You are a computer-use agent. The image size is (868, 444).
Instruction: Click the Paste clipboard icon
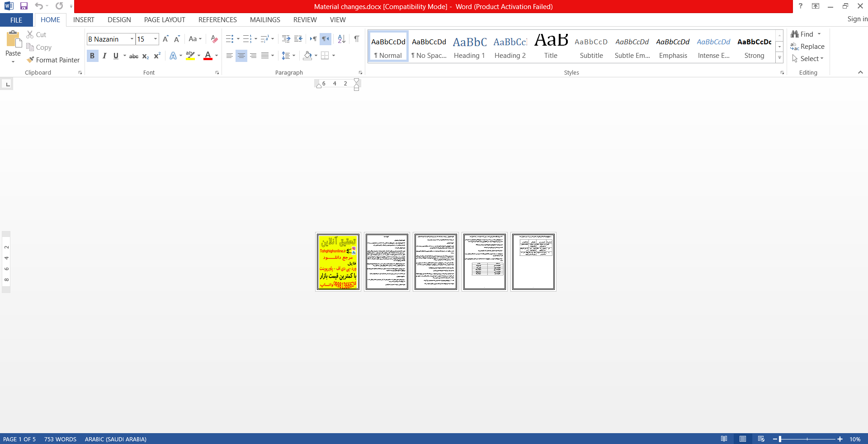[13, 39]
